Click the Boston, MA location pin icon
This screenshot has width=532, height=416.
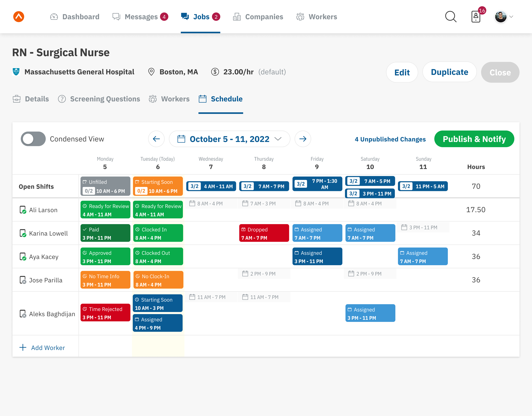click(x=151, y=72)
